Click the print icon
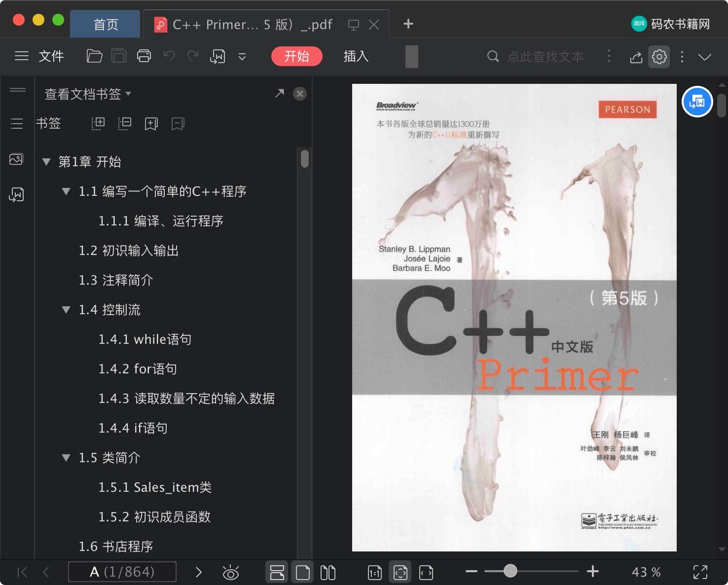The width and height of the screenshot is (728, 585). 144,56
